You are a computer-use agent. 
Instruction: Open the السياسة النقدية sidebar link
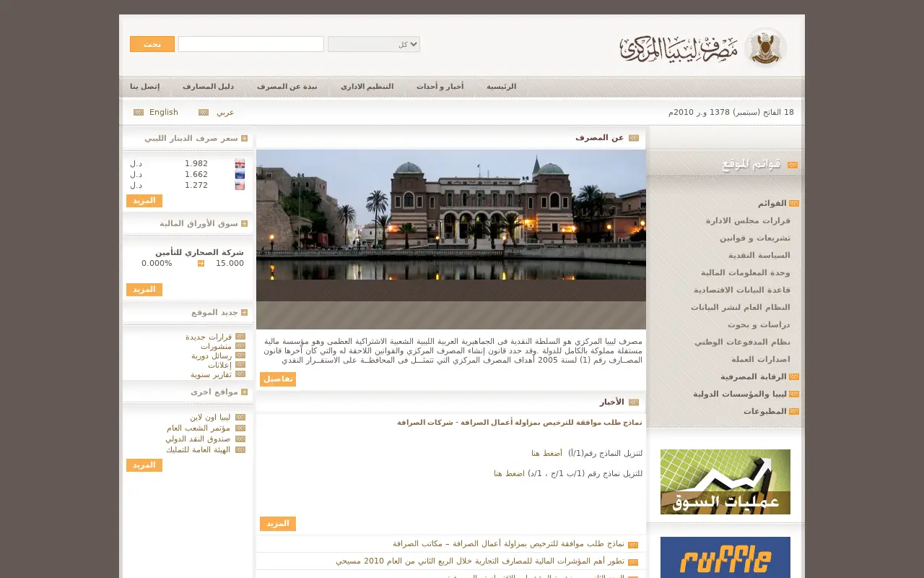click(x=759, y=255)
